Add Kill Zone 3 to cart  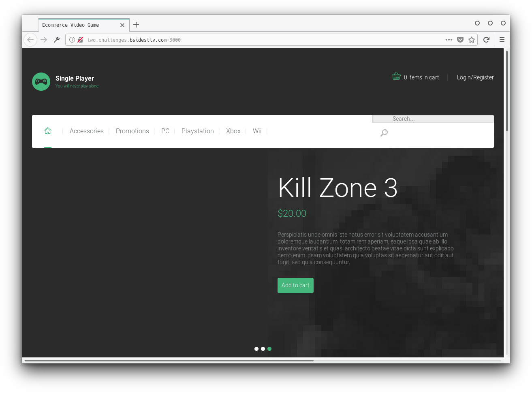(295, 285)
